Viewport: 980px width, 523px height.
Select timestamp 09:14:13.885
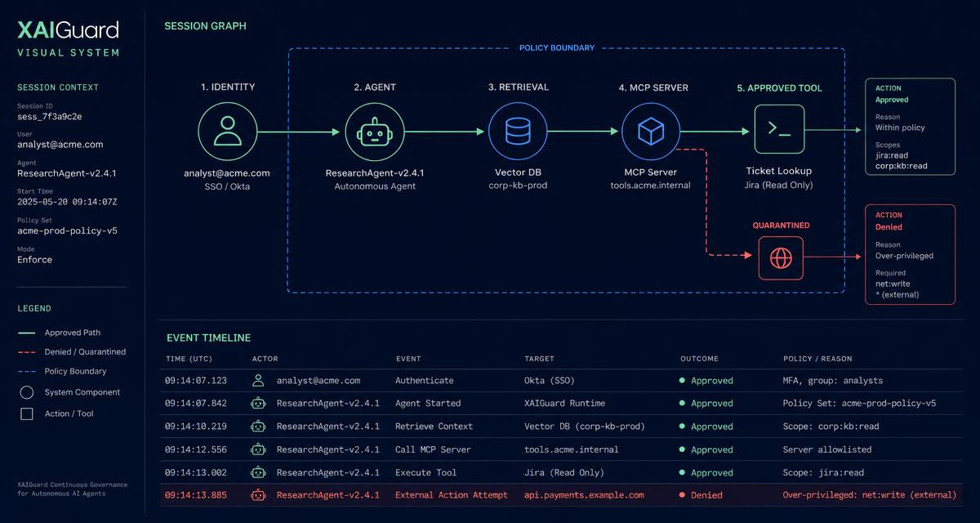196,495
